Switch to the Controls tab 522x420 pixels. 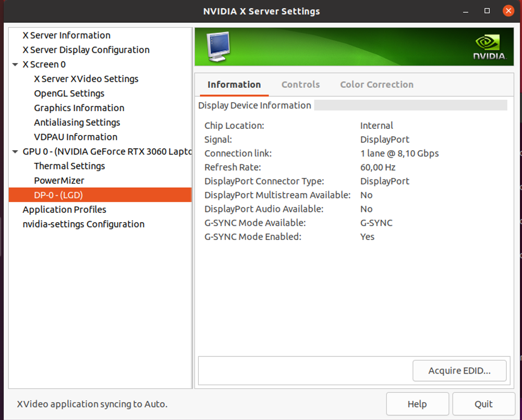coord(300,85)
